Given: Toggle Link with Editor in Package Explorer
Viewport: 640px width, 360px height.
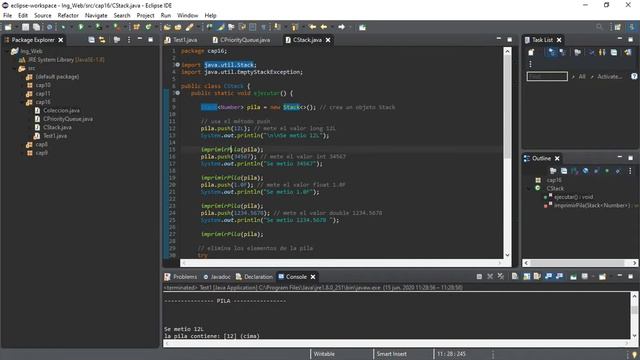Looking at the screenshot, I should [102, 40].
